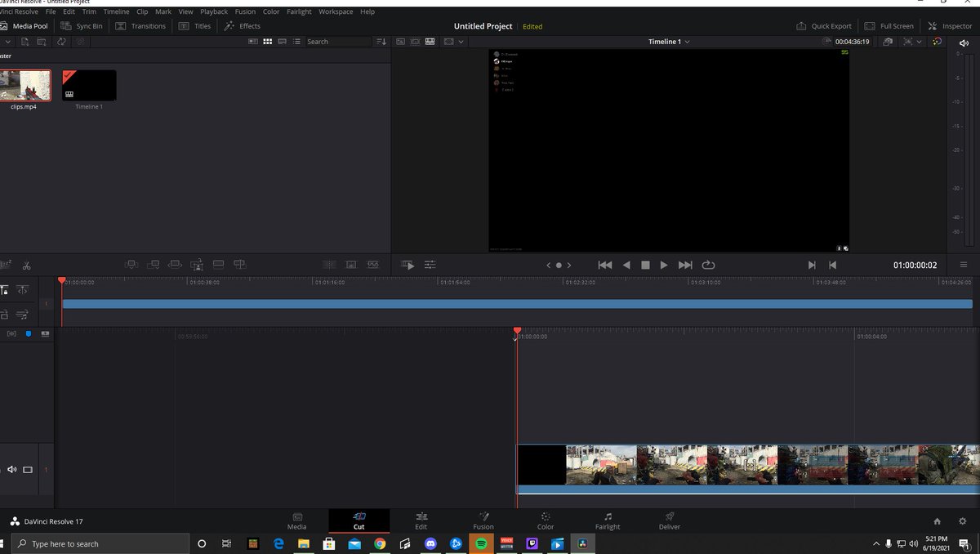The height and width of the screenshot is (554, 980).
Task: Click the split clip scissors icon
Action: pyautogui.click(x=27, y=265)
